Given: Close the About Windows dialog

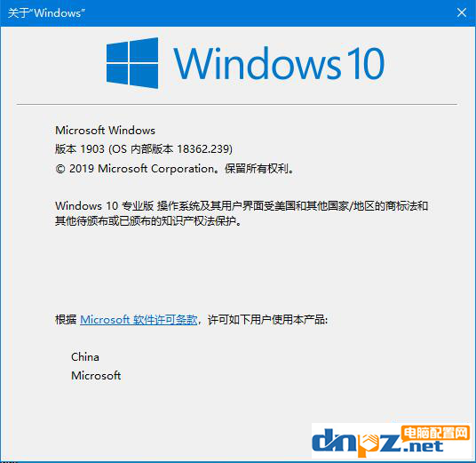Looking at the screenshot, I should click(462, 12).
